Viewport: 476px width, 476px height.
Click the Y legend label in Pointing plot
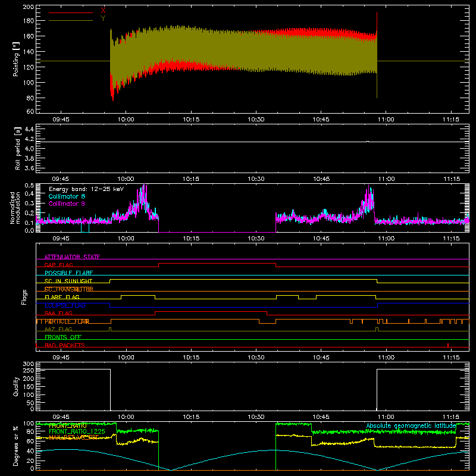pos(103,18)
